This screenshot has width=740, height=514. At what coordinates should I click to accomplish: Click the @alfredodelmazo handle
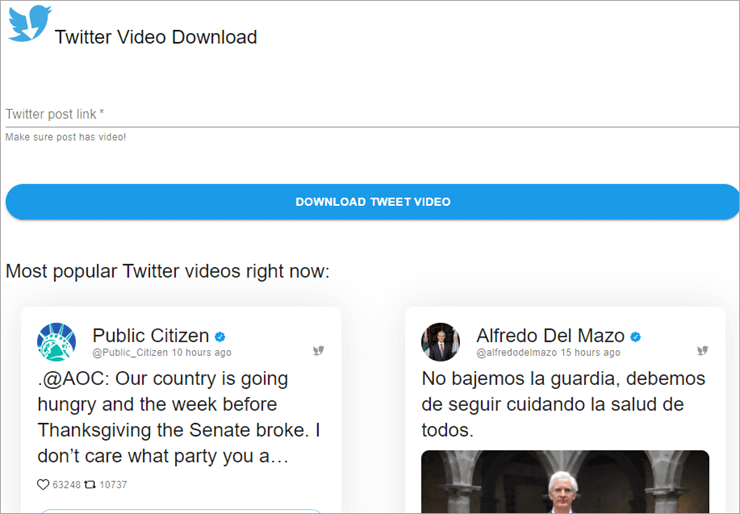[x=517, y=353]
